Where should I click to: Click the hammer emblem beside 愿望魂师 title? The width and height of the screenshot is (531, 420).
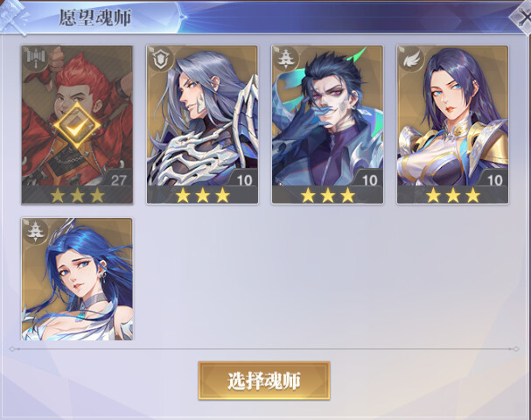click(13, 17)
